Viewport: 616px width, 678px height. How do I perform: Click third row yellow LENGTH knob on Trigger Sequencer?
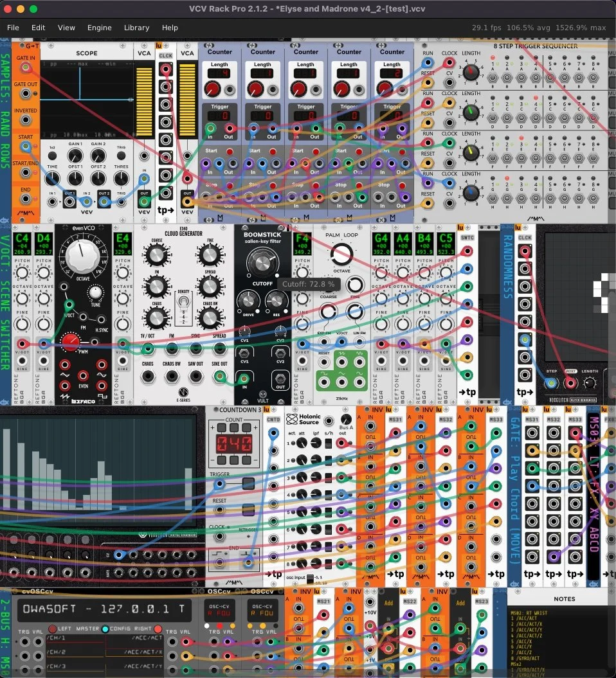pos(471,152)
